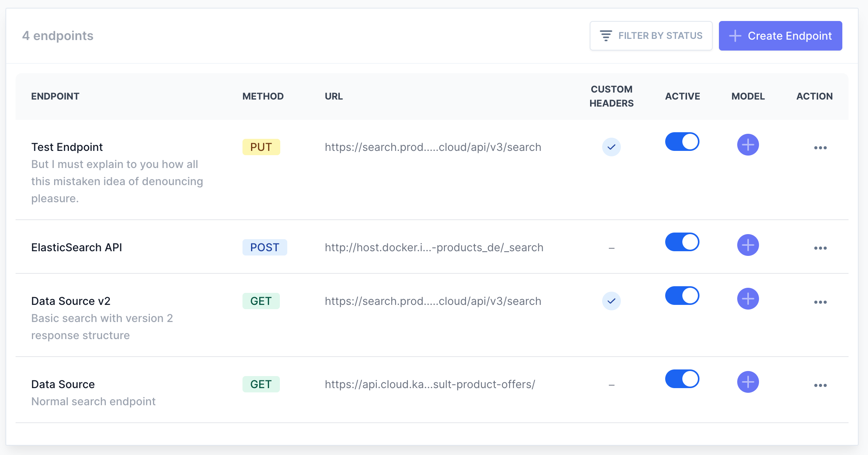868x455 pixels.
Task: Click the POST method badge
Action: 265,247
